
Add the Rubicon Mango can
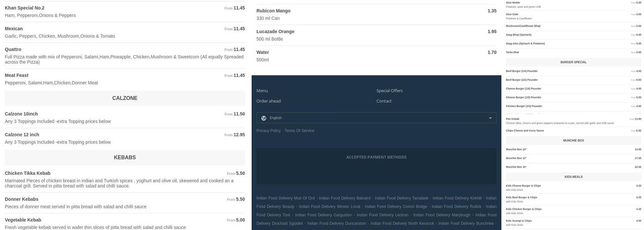273,11
